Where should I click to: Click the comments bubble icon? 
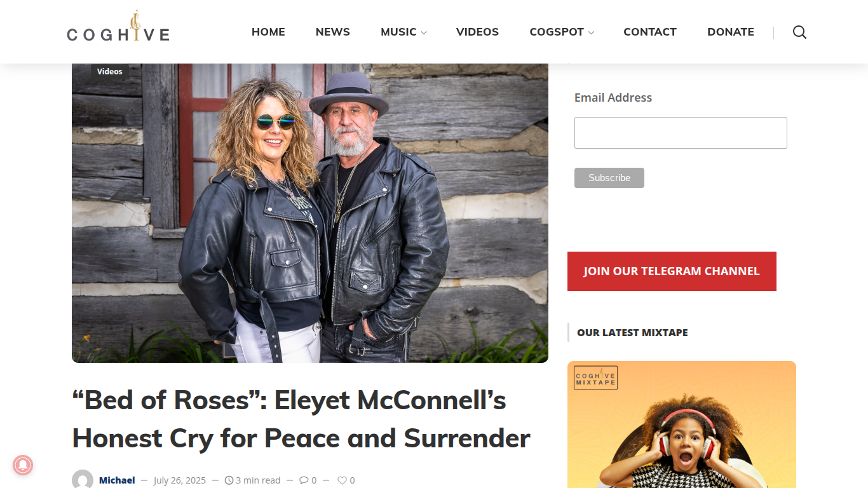(304, 480)
